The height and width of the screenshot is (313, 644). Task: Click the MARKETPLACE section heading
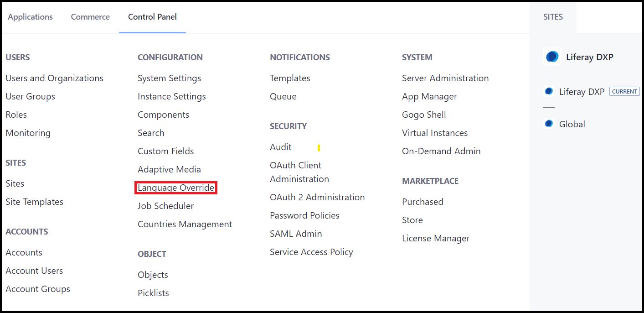tap(430, 181)
